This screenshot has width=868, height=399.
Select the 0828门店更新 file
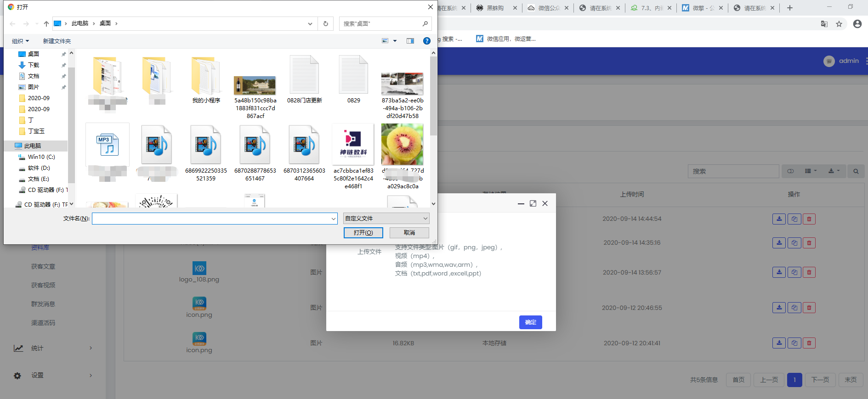click(x=304, y=81)
